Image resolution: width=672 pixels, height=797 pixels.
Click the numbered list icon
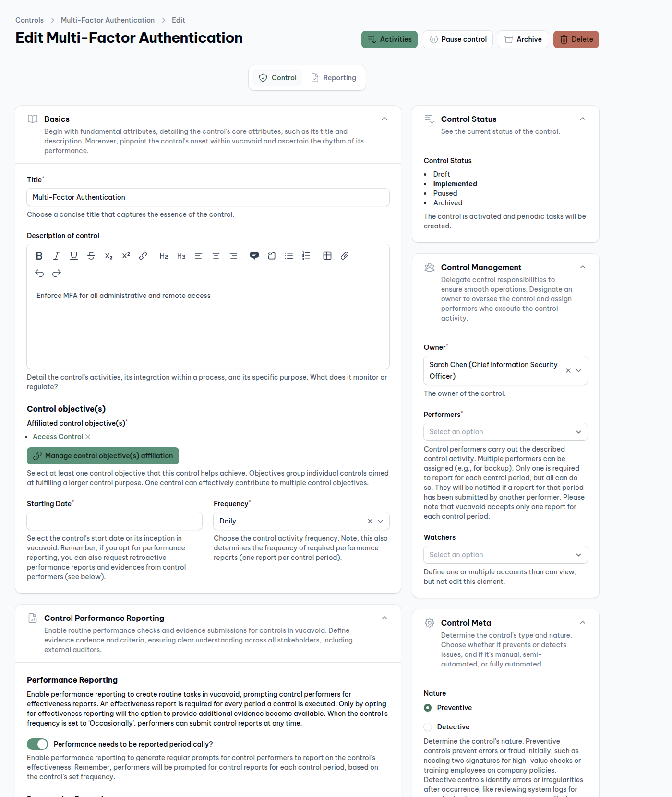point(306,256)
